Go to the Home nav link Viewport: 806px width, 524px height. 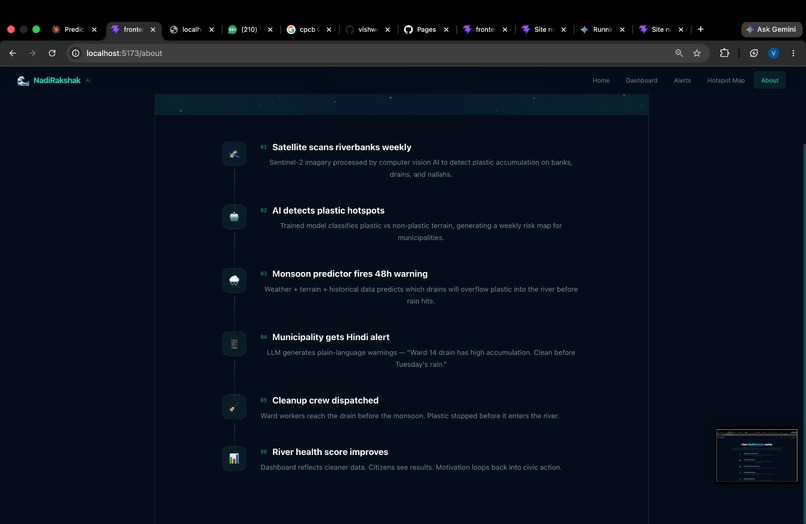pyautogui.click(x=600, y=81)
